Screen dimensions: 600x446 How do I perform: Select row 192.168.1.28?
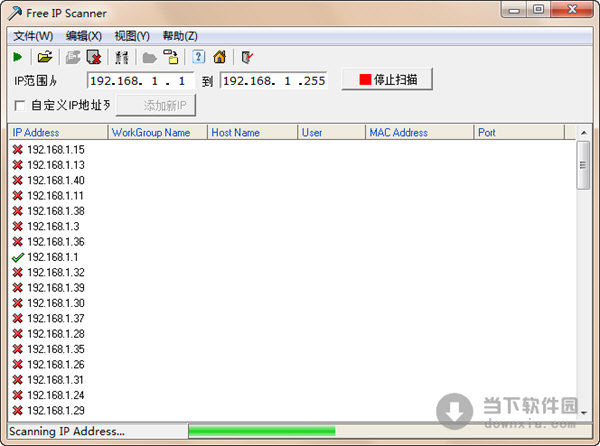point(56,334)
